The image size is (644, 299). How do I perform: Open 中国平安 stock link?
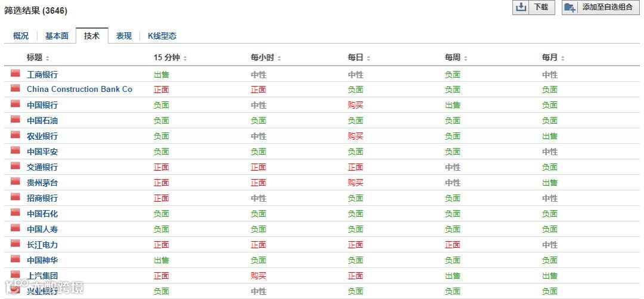[42, 152]
